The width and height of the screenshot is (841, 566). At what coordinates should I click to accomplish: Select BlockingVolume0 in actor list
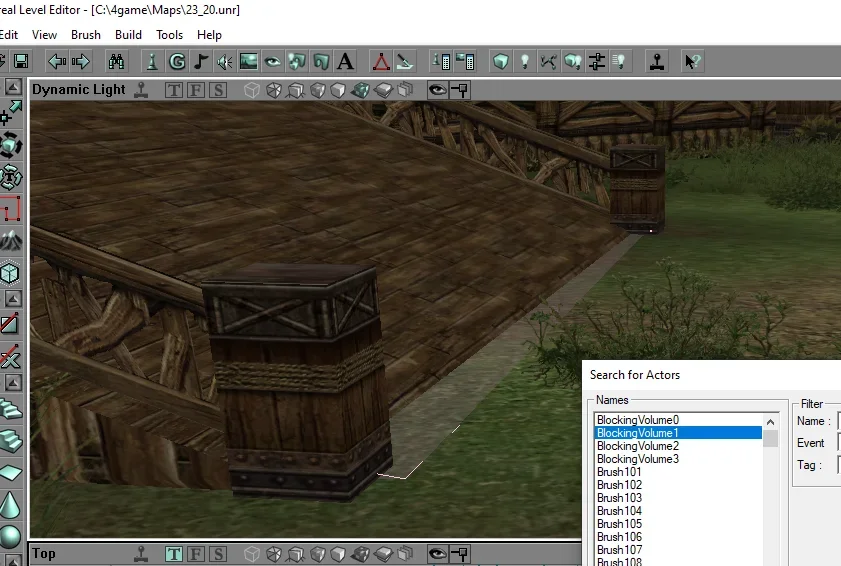(x=678, y=420)
